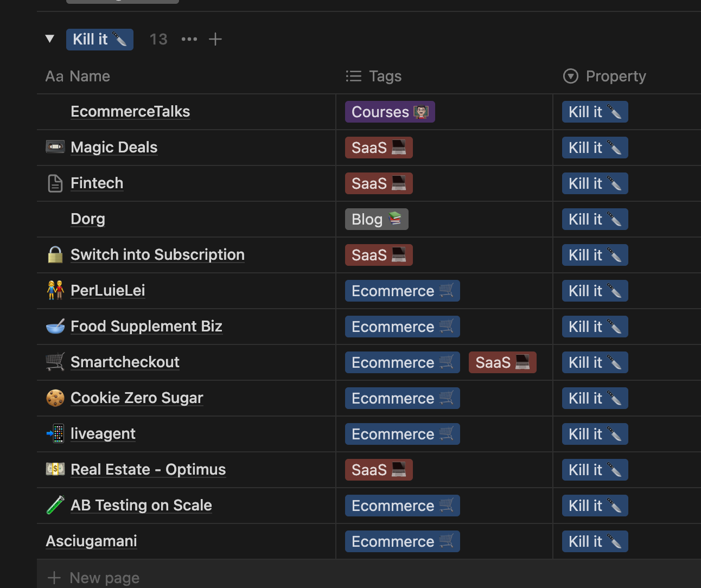Open Kill it property of EcommerceTalks

pyautogui.click(x=595, y=112)
